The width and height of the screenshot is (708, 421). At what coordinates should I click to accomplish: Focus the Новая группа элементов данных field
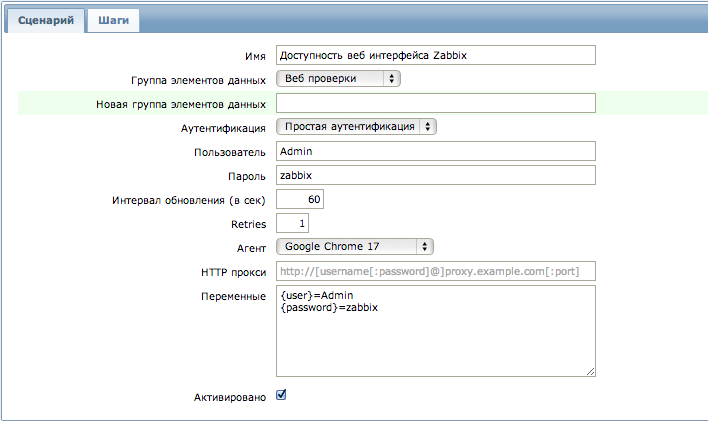click(436, 103)
